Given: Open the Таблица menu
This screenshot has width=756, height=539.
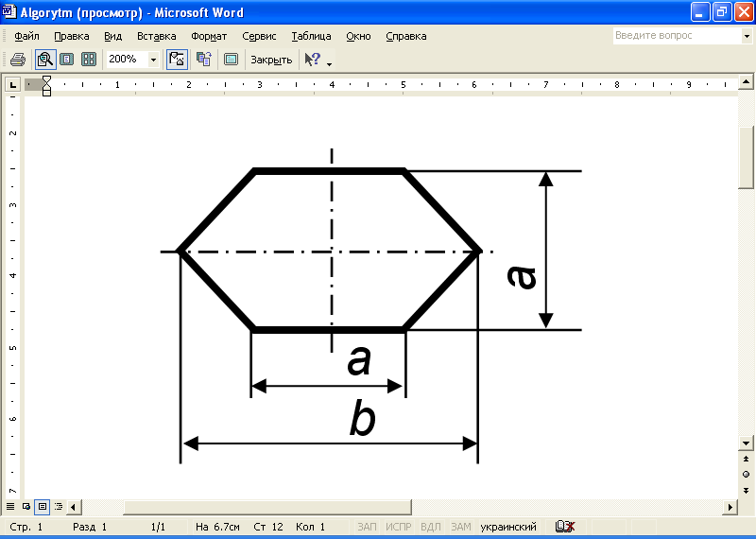Looking at the screenshot, I should (312, 36).
